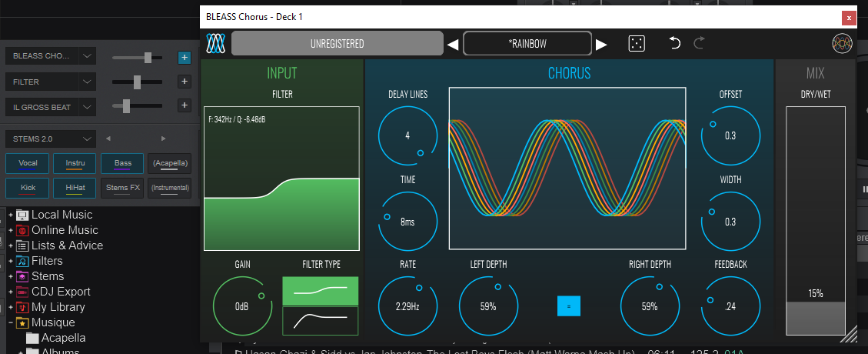Toggle the Bass stem pad
The height and width of the screenshot is (354, 868).
point(122,163)
